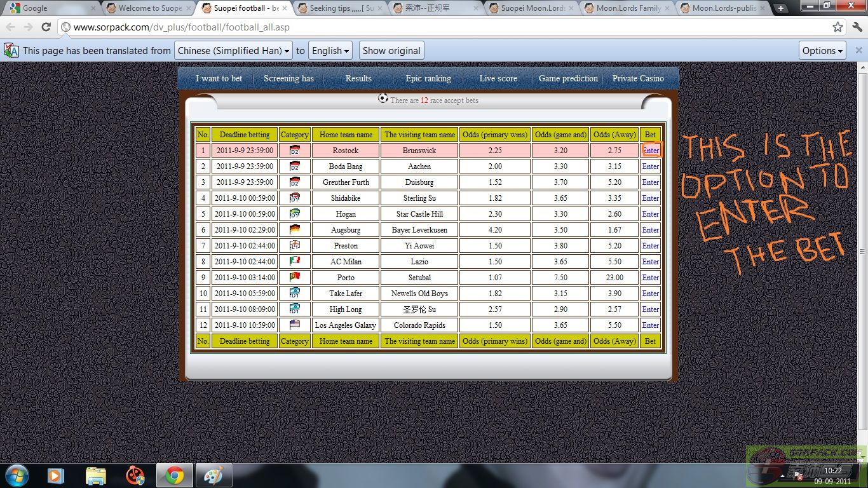868x488 pixels.
Task: Click Germany flag icon for Augsburg match
Action: click(x=295, y=229)
